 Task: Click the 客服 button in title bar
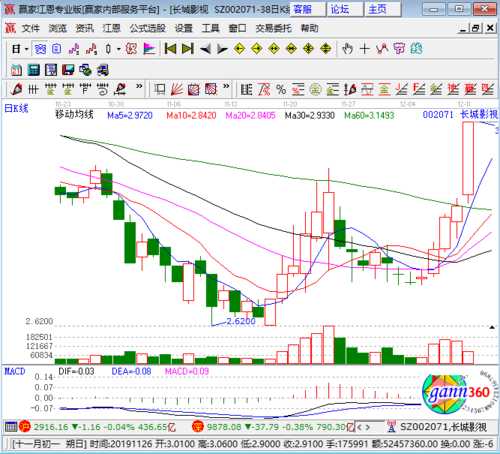(308, 9)
